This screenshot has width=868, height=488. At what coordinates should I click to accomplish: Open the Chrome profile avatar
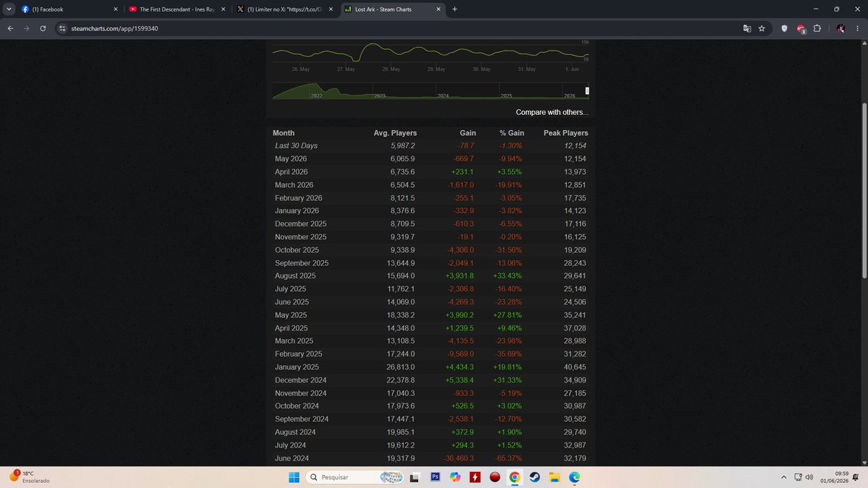click(841, 28)
